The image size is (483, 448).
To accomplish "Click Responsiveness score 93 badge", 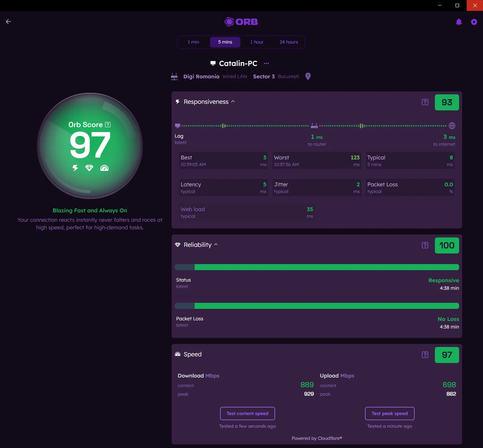I will [x=447, y=103].
